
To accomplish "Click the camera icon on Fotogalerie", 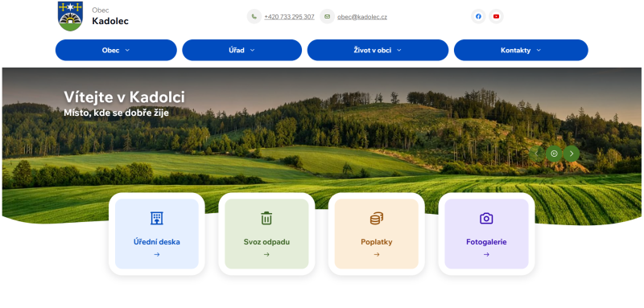I will click(x=486, y=218).
